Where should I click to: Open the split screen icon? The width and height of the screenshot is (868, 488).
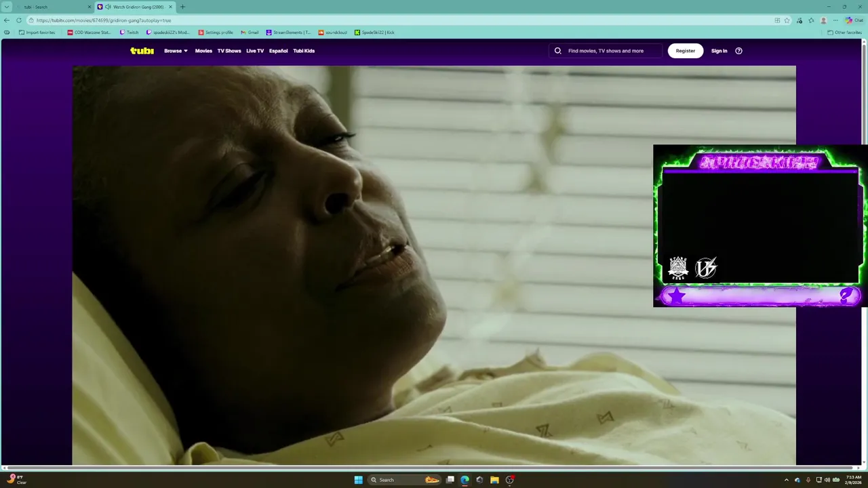[x=777, y=20]
